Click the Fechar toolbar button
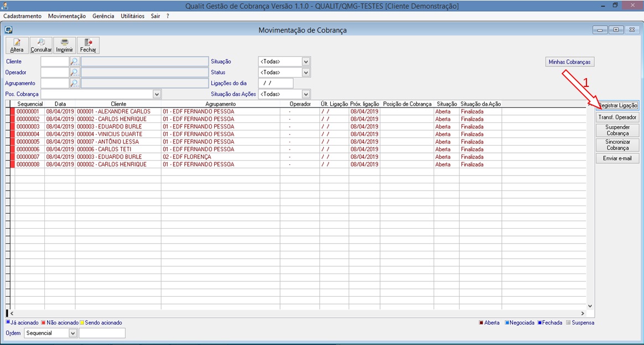 click(x=89, y=45)
